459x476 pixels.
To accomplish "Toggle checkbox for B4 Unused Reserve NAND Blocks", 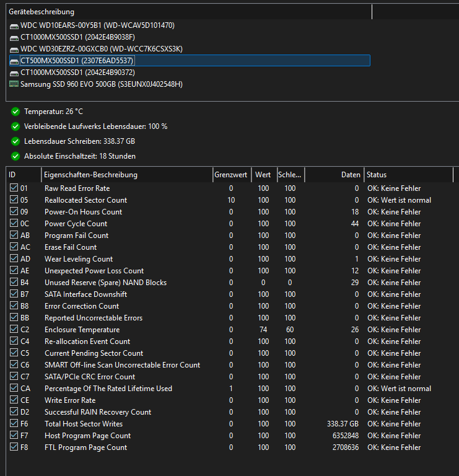I will (x=14, y=282).
